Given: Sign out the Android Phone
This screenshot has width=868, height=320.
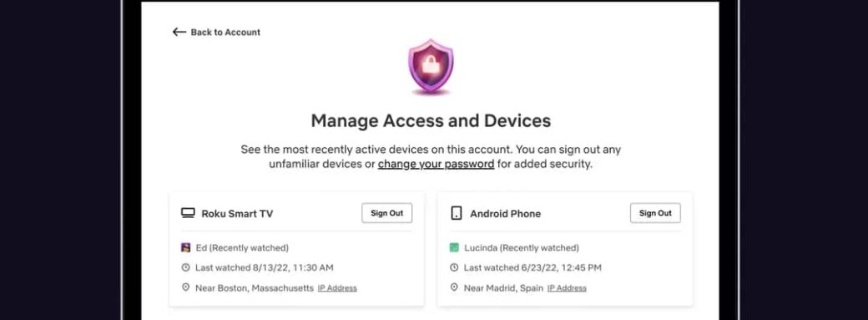Looking at the screenshot, I should tap(655, 213).
